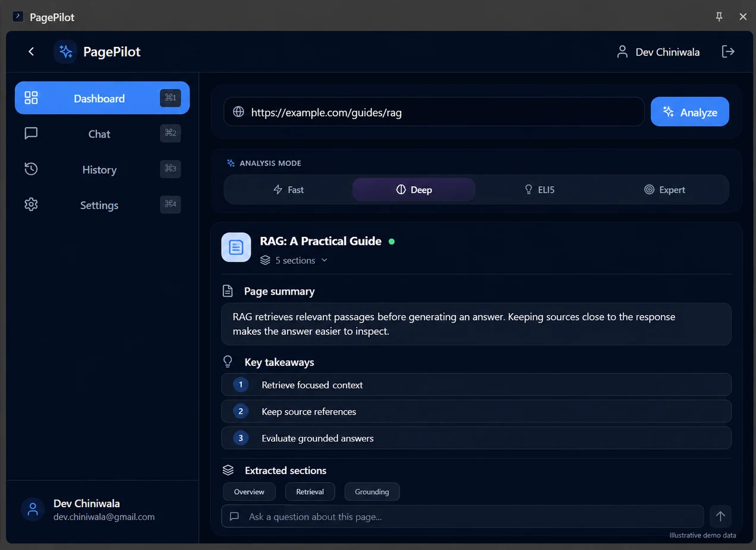
Task: Click the number 1 badge on Retrieve focused context
Action: tap(241, 384)
